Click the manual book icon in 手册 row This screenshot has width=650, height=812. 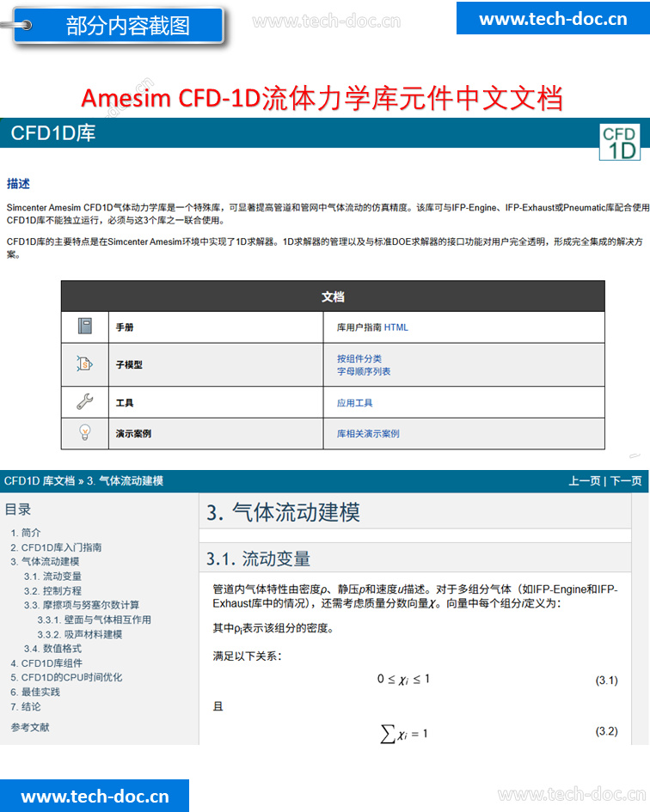85,327
